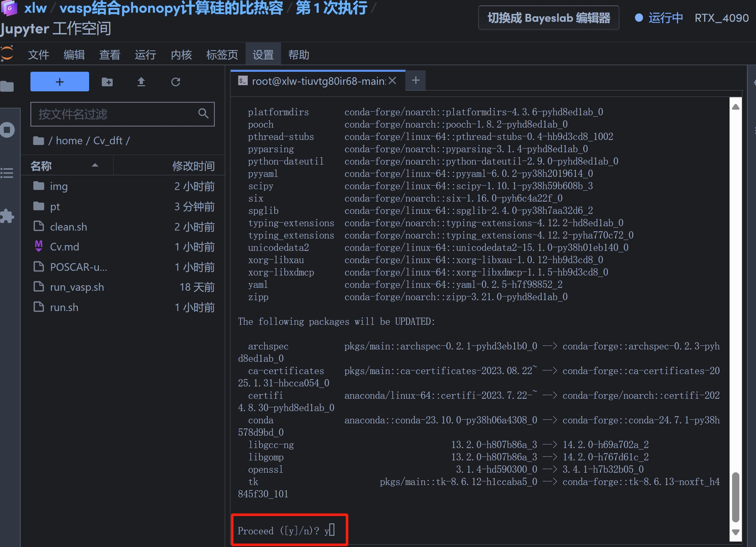Click the 运行中 status indicator
The image size is (756, 547).
pyautogui.click(x=659, y=18)
